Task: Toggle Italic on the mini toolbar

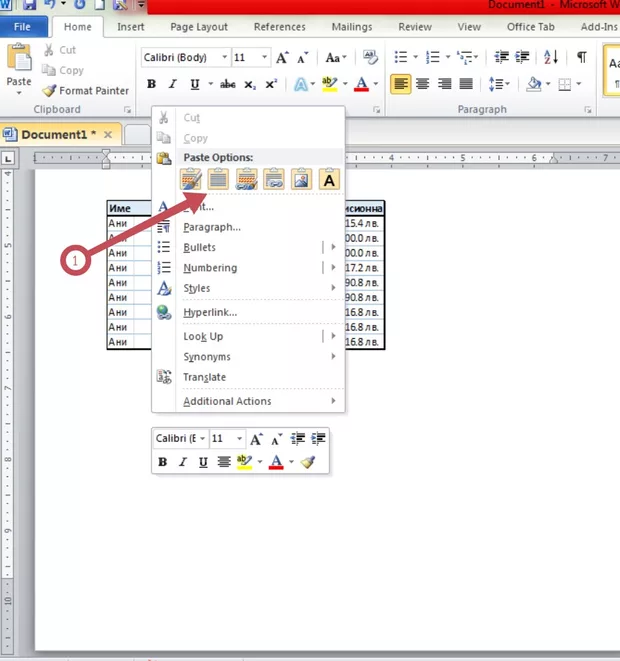Action: pyautogui.click(x=182, y=462)
